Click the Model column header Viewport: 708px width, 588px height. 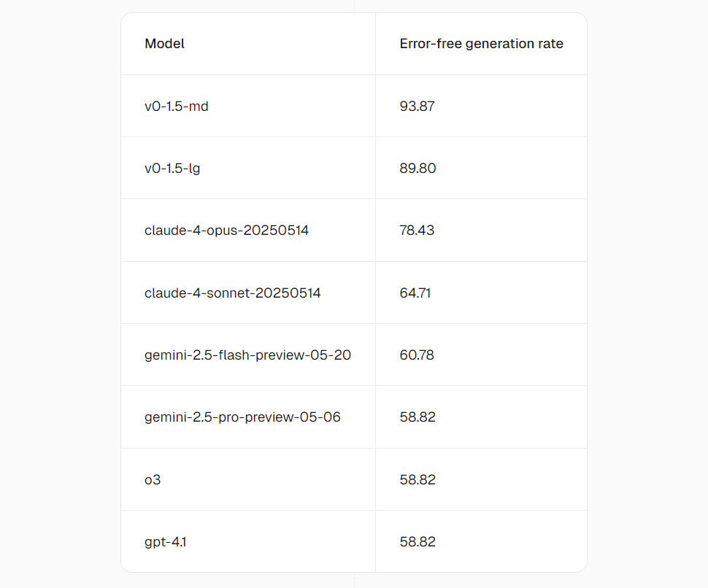(164, 44)
